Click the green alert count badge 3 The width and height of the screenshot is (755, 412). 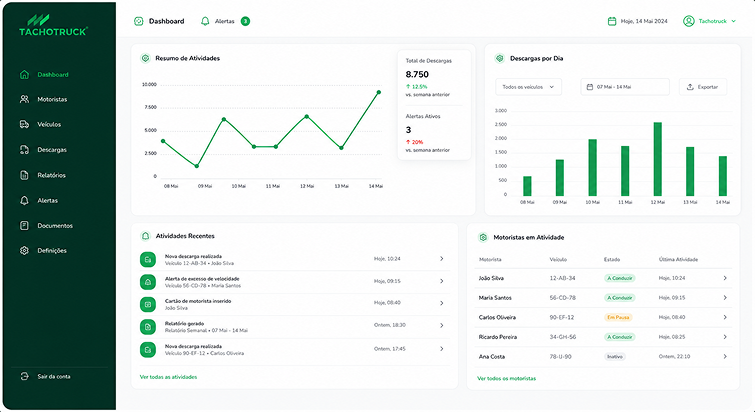point(245,21)
